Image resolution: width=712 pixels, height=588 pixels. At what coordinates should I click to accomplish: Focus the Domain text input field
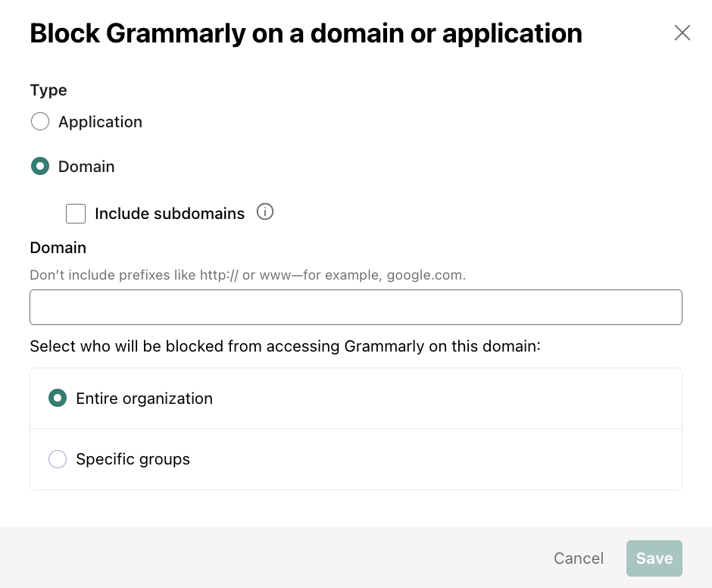(x=356, y=307)
